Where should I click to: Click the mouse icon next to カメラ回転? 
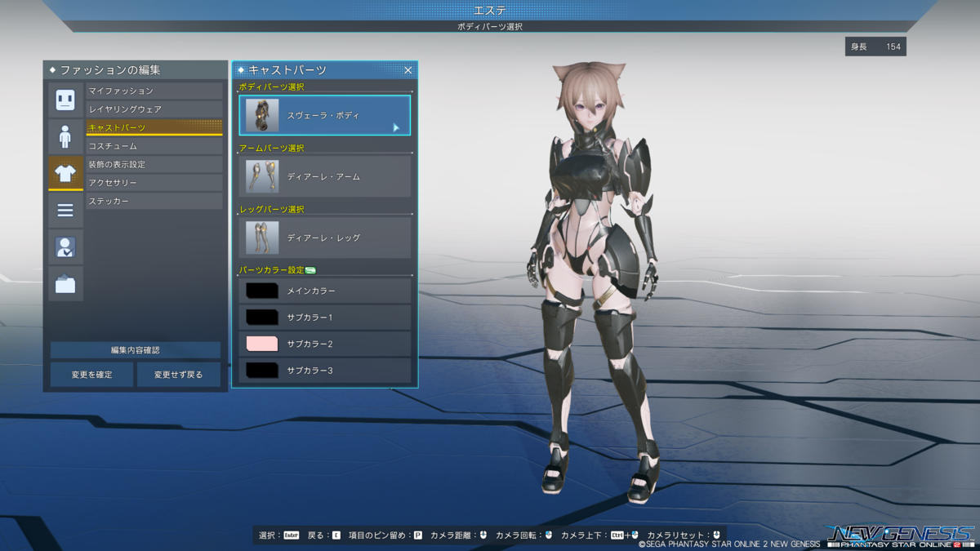coord(548,535)
